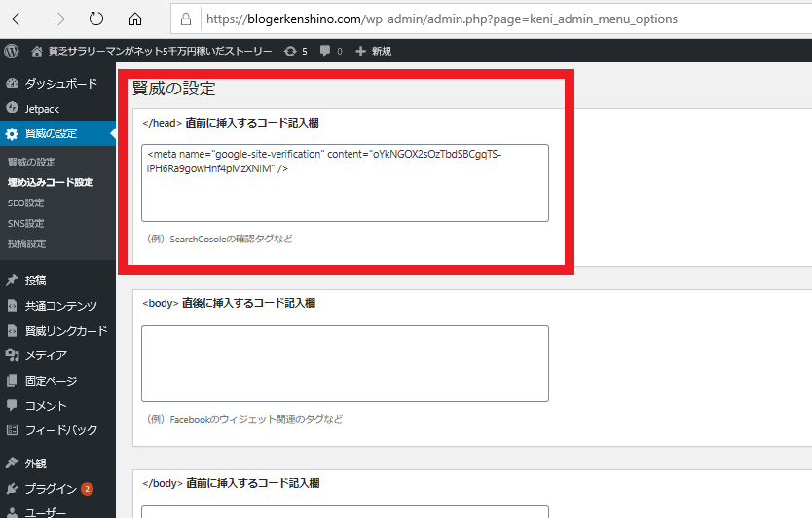812x518 pixels.
Task: Click the padlock site security icon
Action: tap(186, 19)
